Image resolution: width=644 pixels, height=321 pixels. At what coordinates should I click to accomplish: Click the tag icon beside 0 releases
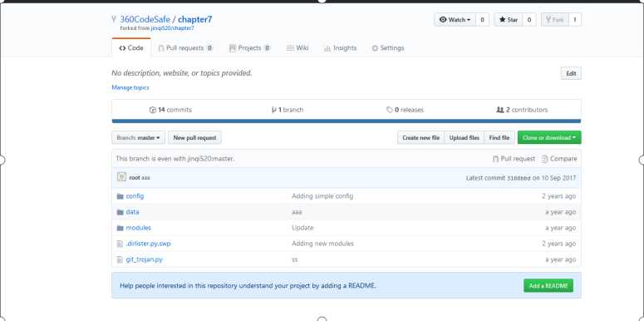tap(390, 110)
